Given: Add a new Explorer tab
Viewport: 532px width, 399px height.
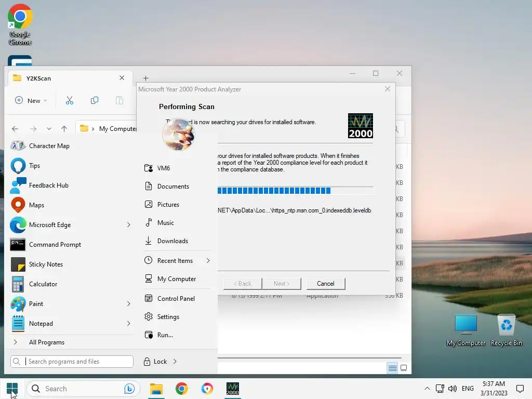Looking at the screenshot, I should point(146,78).
